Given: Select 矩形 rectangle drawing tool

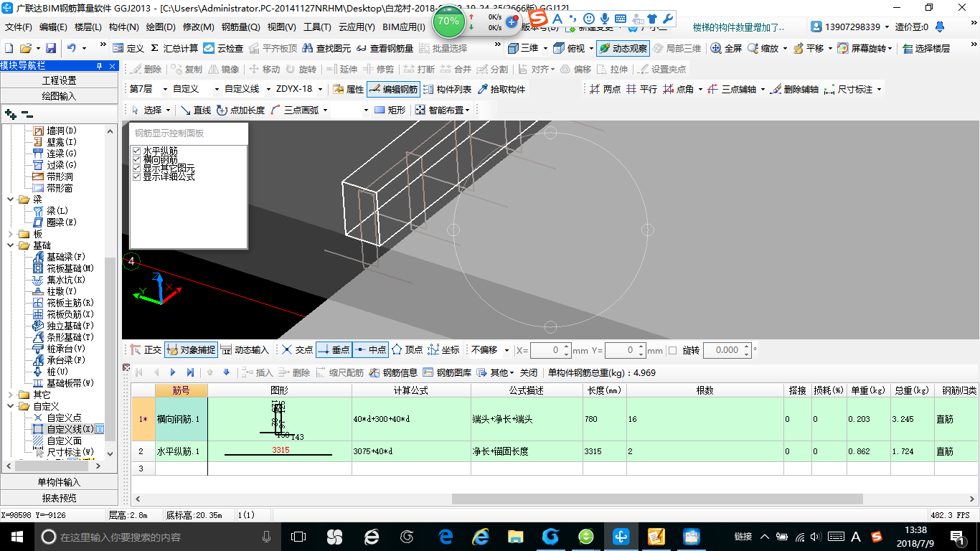Looking at the screenshot, I should click(x=390, y=110).
